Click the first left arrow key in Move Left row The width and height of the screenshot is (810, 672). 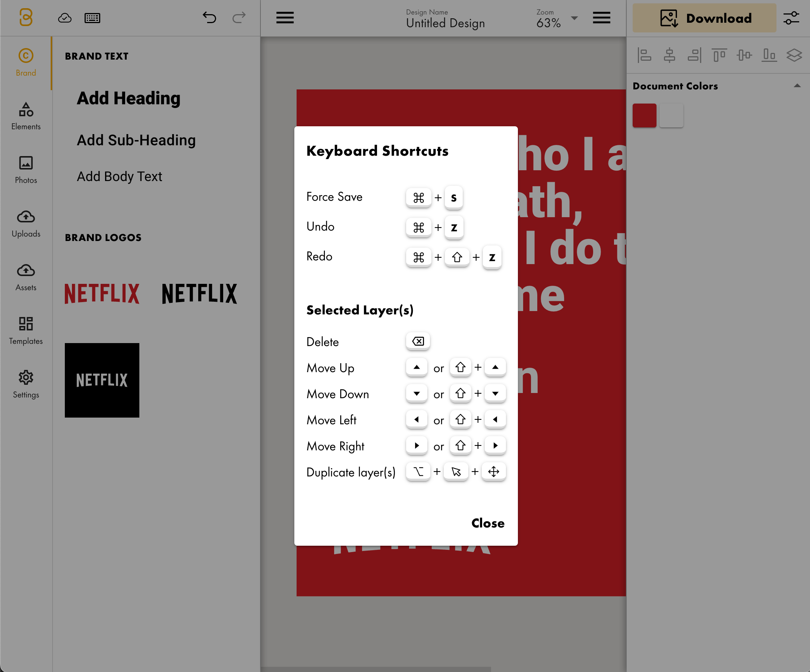417,419
